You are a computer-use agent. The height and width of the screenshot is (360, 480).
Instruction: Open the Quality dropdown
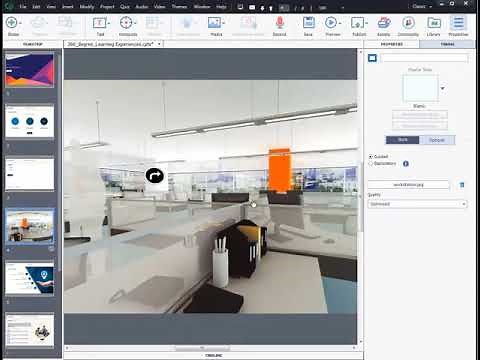(x=417, y=204)
